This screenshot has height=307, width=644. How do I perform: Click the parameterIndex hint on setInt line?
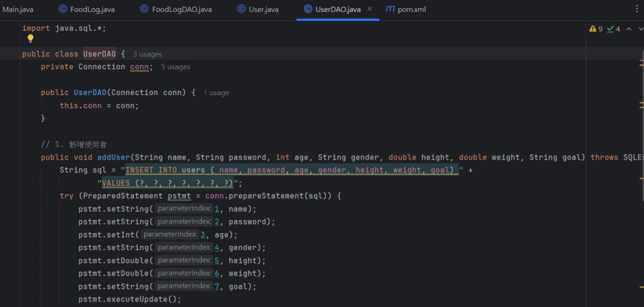click(170, 235)
